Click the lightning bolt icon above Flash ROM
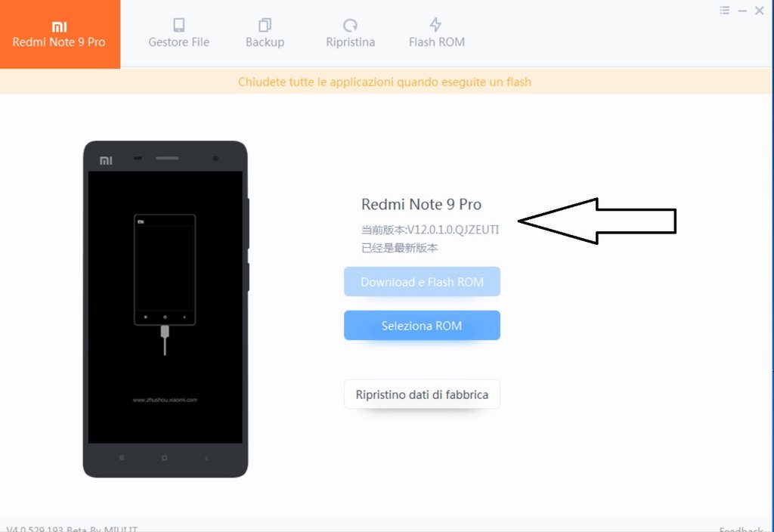Viewport: 774px width, 532px height. [435, 25]
